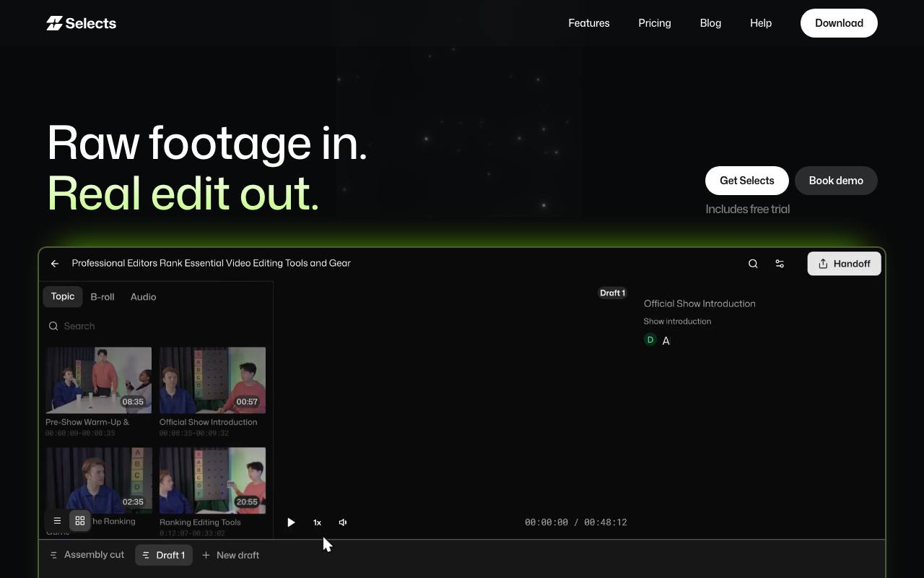
Task: Click Official Show Introduction transcript heading
Action: 699,303
